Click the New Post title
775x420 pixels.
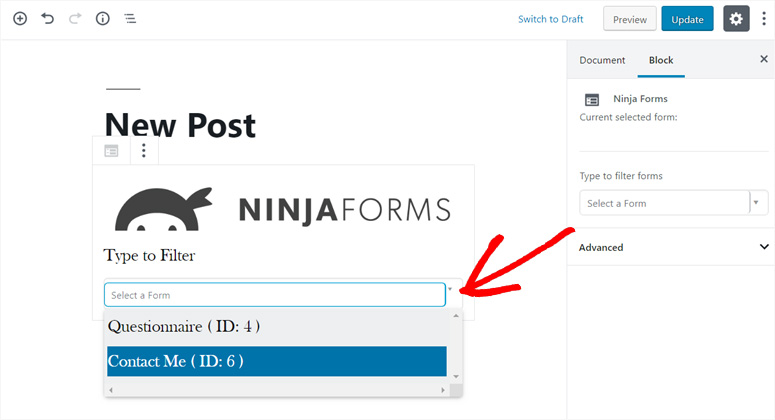180,125
